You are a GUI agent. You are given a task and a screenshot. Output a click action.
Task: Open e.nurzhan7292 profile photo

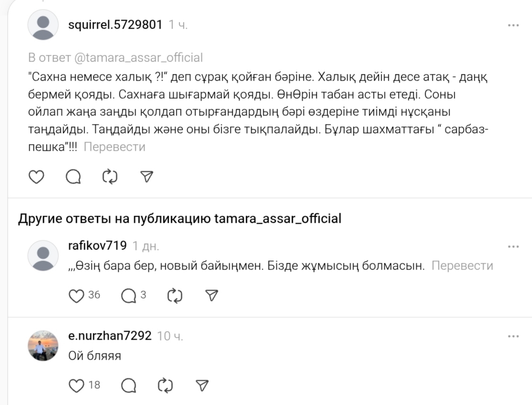(x=43, y=345)
